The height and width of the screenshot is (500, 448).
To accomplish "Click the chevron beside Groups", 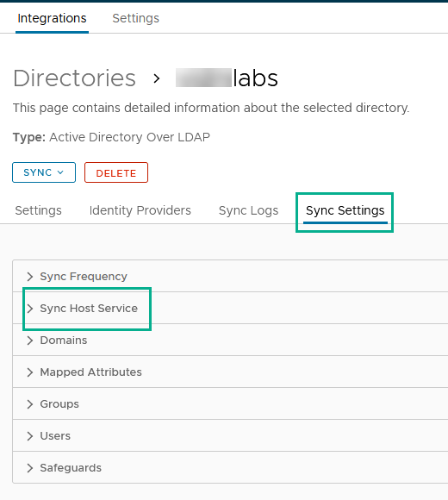I will coord(30,404).
